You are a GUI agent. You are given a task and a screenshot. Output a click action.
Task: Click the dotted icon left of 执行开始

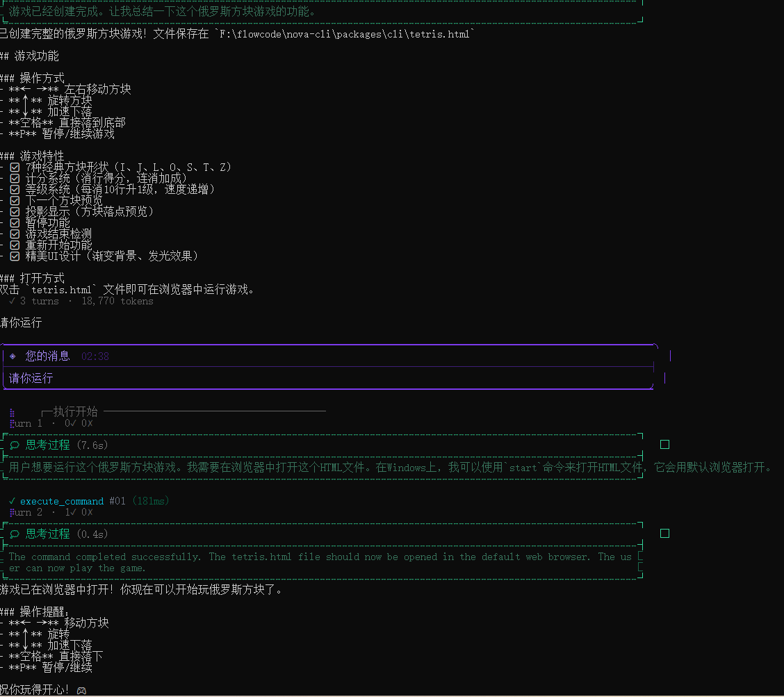[13, 412]
